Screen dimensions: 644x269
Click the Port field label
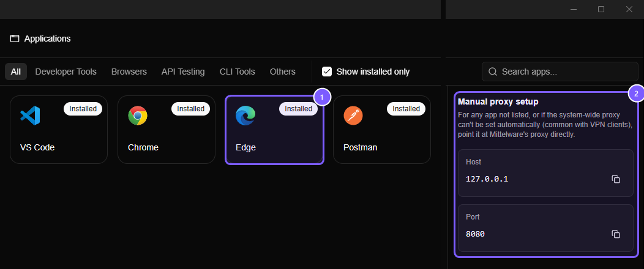473,217
